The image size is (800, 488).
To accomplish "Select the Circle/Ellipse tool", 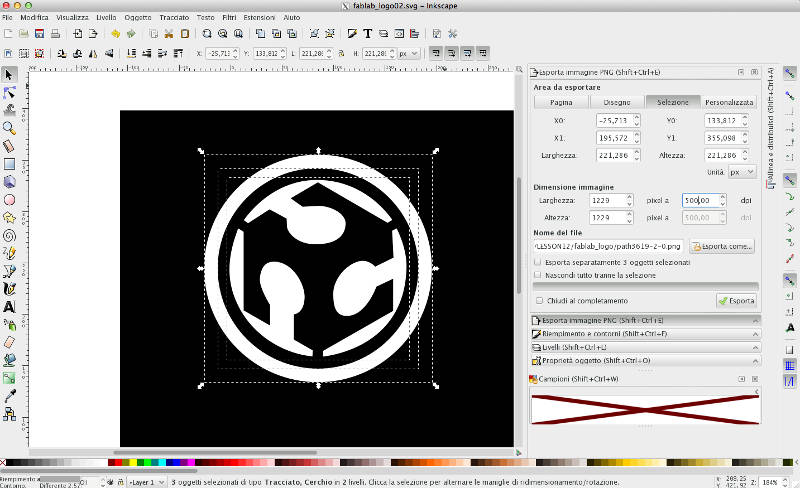I will (x=9, y=200).
